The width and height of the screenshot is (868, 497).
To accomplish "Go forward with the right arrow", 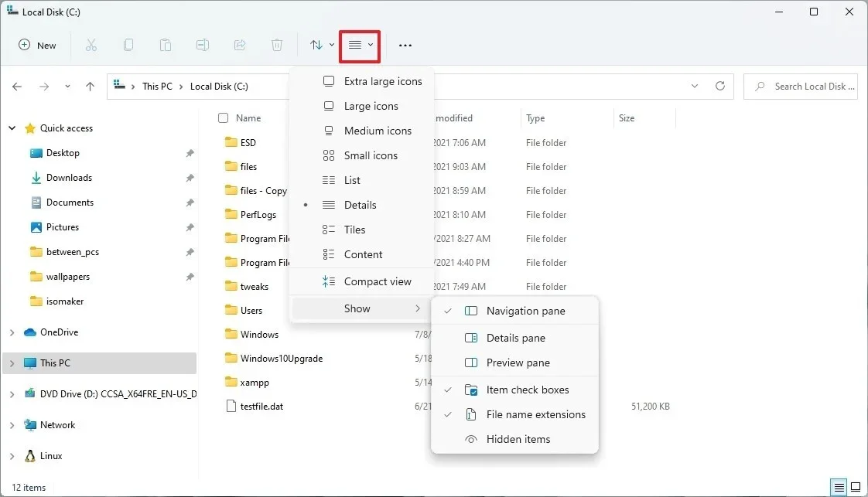I will click(x=44, y=87).
